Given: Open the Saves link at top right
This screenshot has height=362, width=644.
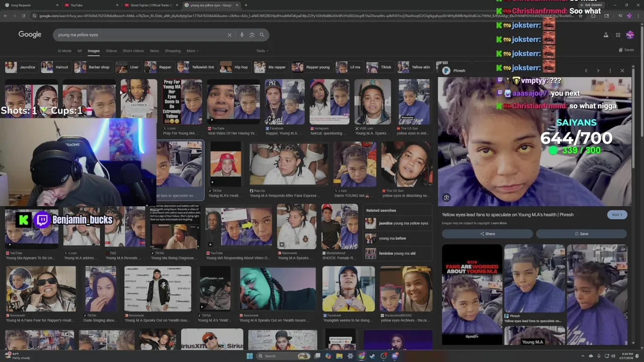Looking at the screenshot, I should pyautogui.click(x=627, y=50).
